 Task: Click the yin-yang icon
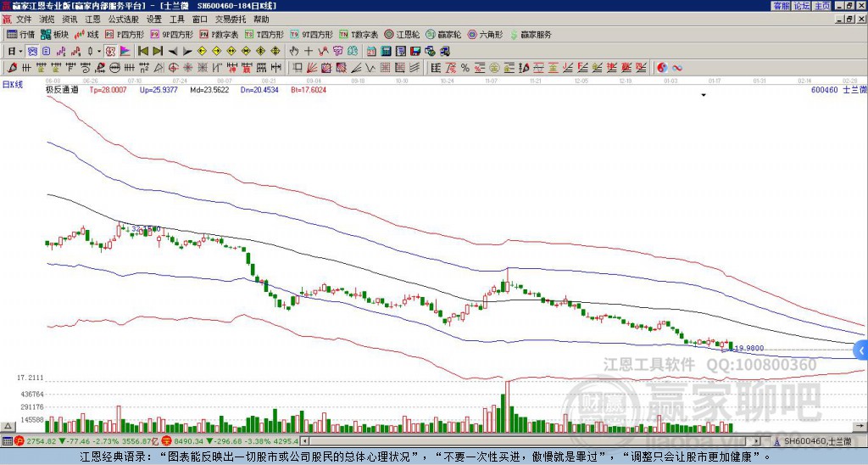662,68
